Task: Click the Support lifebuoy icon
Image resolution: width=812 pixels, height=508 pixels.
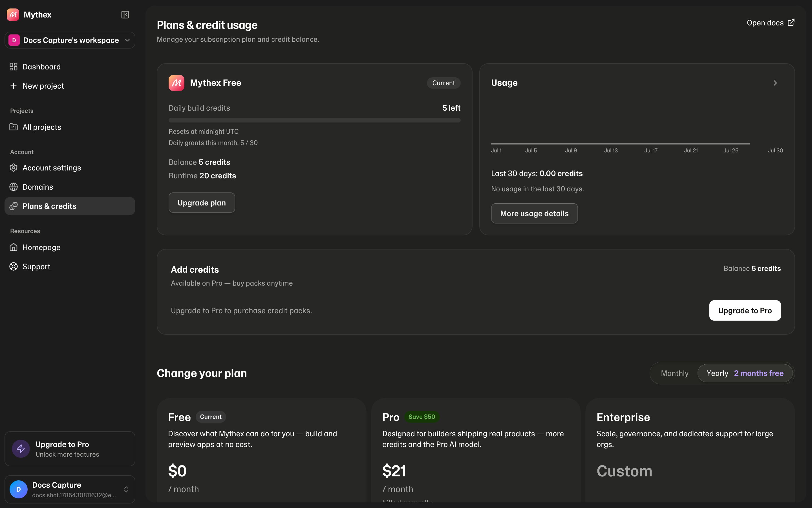Action: [x=14, y=266]
